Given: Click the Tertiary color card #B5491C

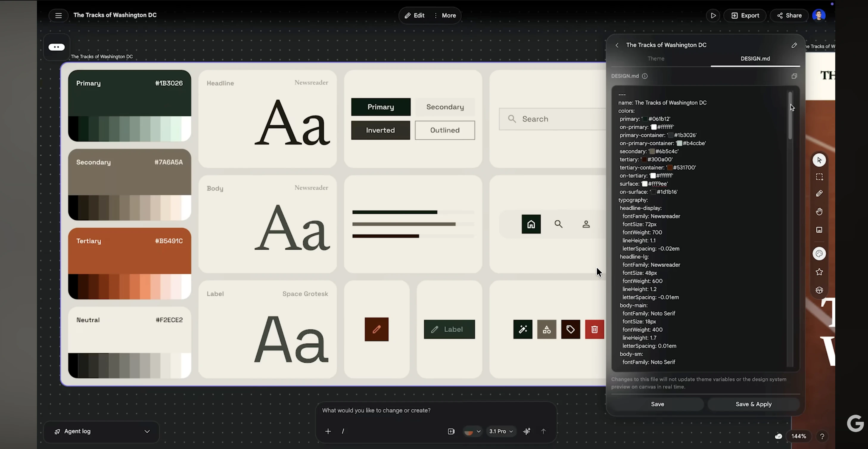Looking at the screenshot, I should pos(129,264).
